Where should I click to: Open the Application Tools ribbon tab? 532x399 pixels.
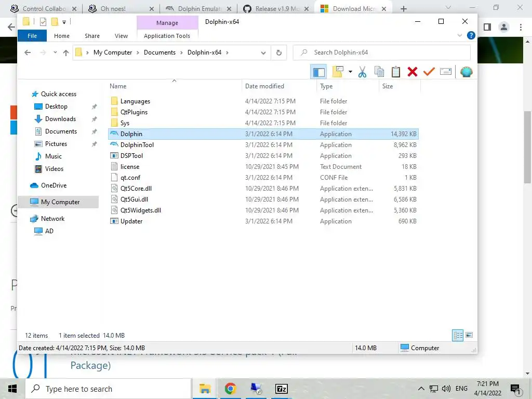coord(167,36)
